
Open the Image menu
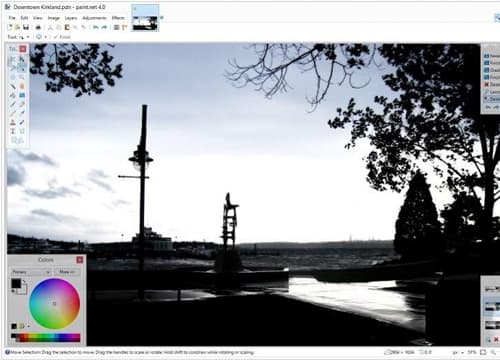pyautogui.click(x=54, y=18)
